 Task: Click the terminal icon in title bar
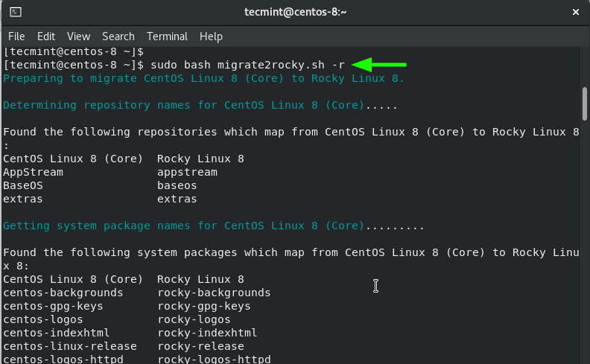[16, 12]
